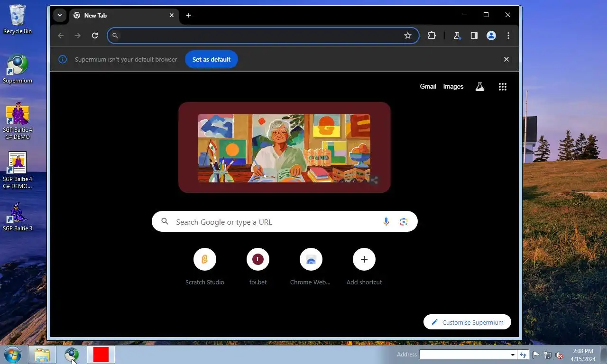The width and height of the screenshot is (607, 364).
Task: Focus the browser address bar
Action: coord(263,36)
